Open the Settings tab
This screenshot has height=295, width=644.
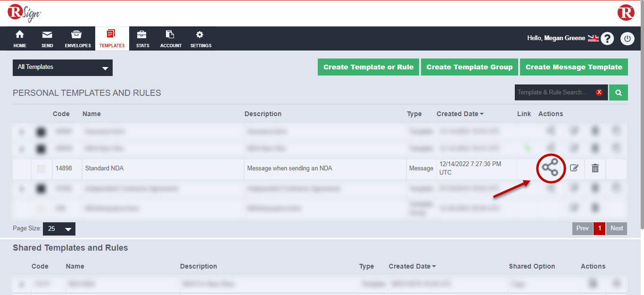[x=201, y=39]
